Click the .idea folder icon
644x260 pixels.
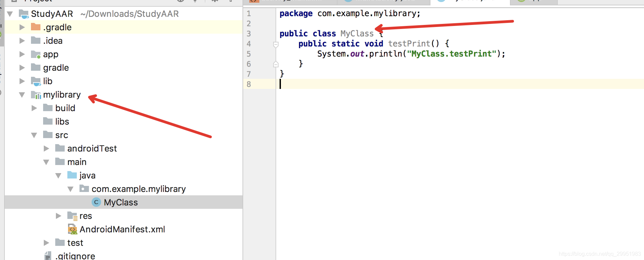[x=36, y=40]
